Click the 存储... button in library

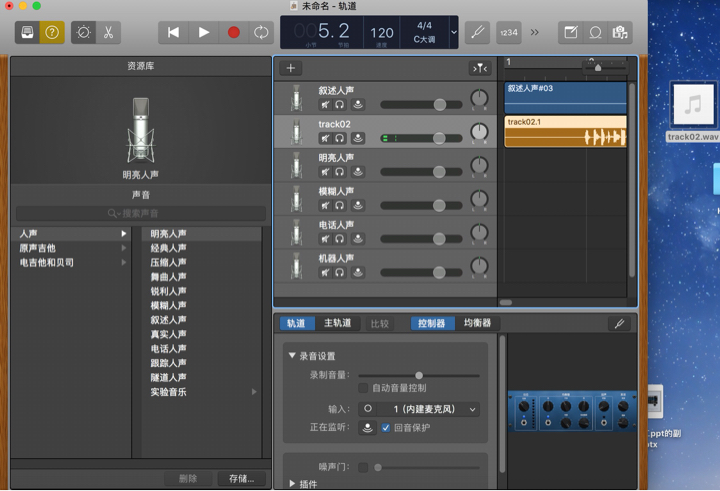click(241, 479)
